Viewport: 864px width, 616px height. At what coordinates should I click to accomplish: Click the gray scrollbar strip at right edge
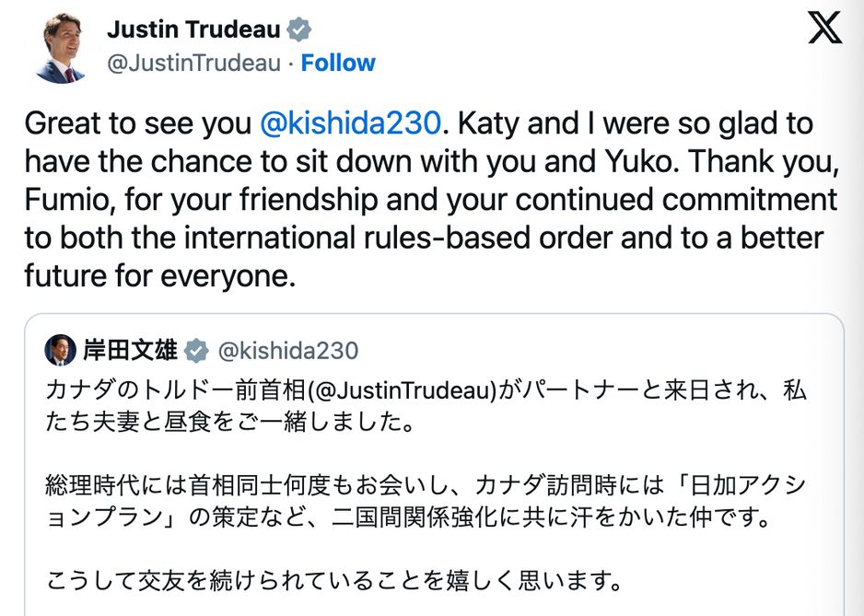click(x=857, y=308)
